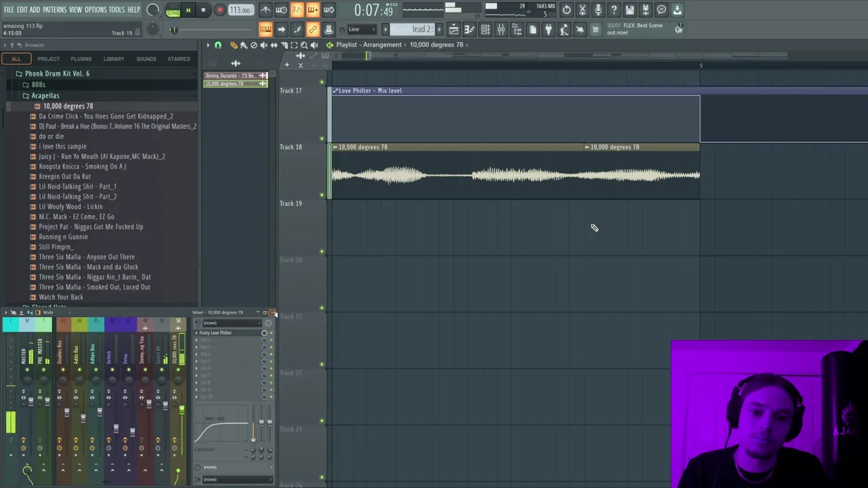Open the PATTERNS menu
Image resolution: width=868 pixels, height=488 pixels.
tap(54, 10)
